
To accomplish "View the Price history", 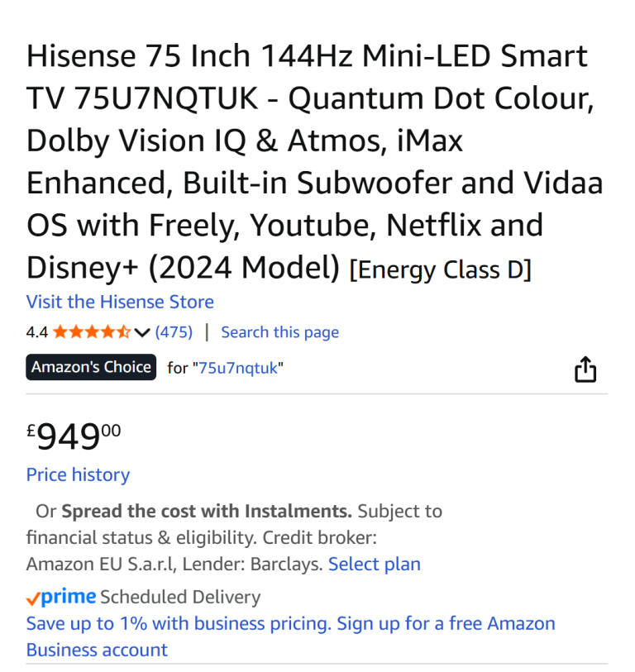I will (78, 474).
